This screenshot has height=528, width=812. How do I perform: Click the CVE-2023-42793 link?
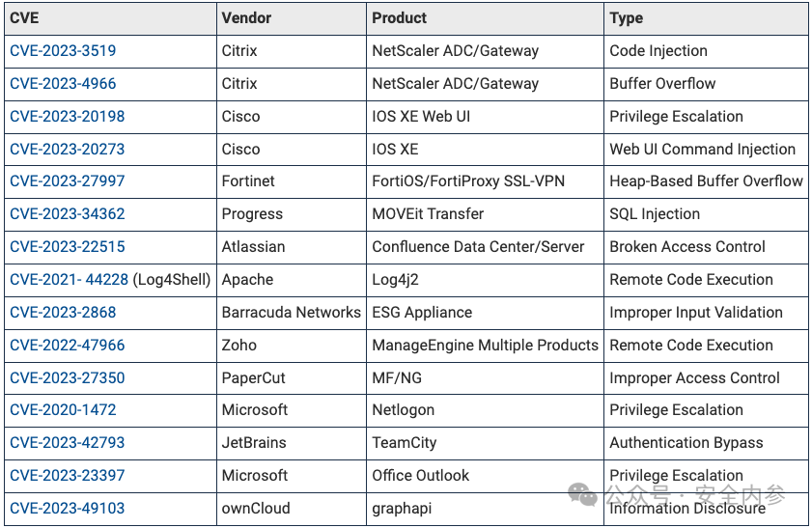click(x=67, y=443)
